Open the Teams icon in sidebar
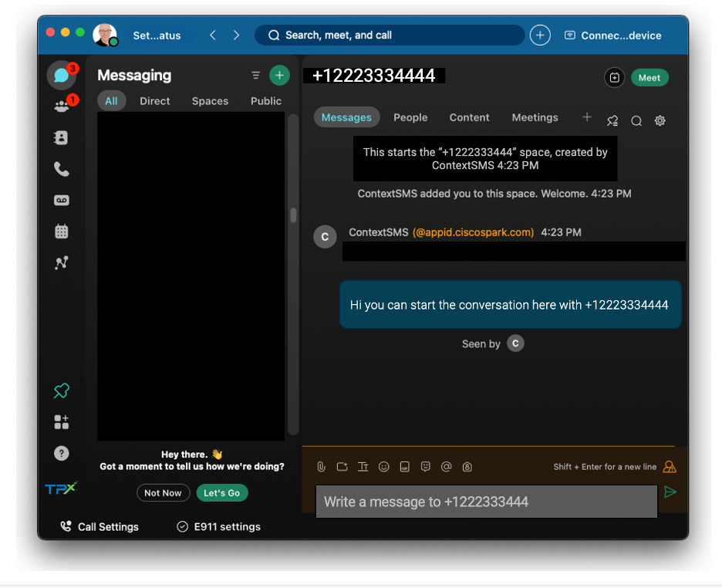 click(61, 106)
